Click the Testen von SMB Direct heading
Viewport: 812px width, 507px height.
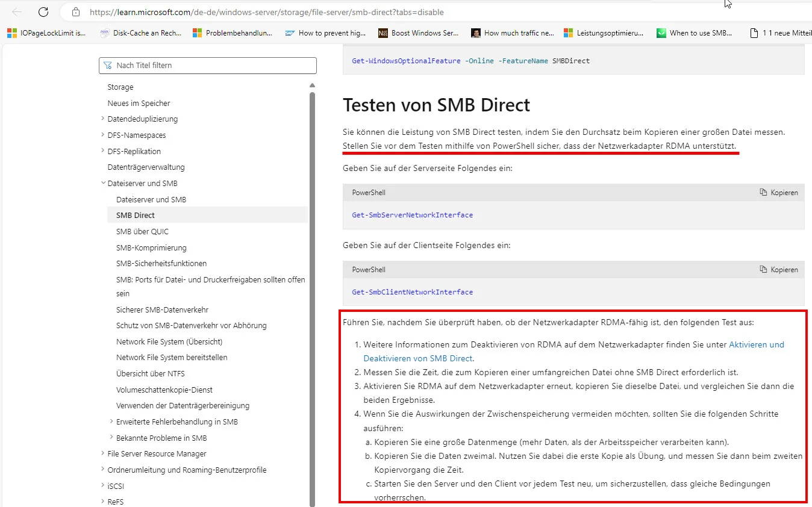[437, 105]
